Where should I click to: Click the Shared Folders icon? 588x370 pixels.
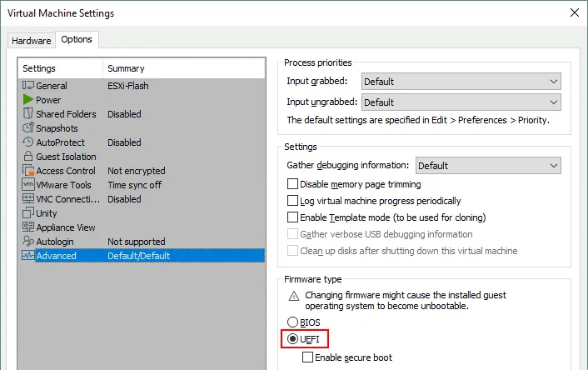27,114
